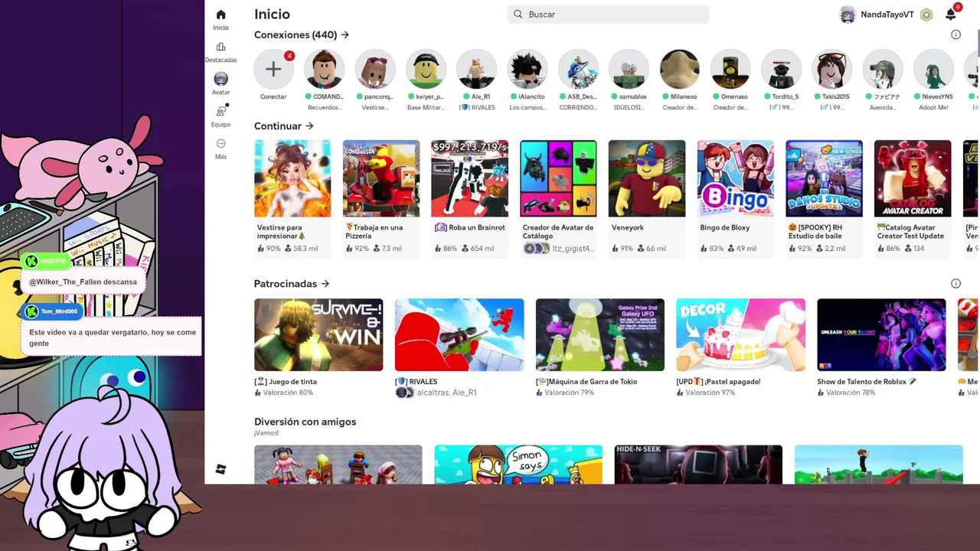
Task: Open Catalog Avatar Creator Test Update thumbnail
Action: point(913,178)
